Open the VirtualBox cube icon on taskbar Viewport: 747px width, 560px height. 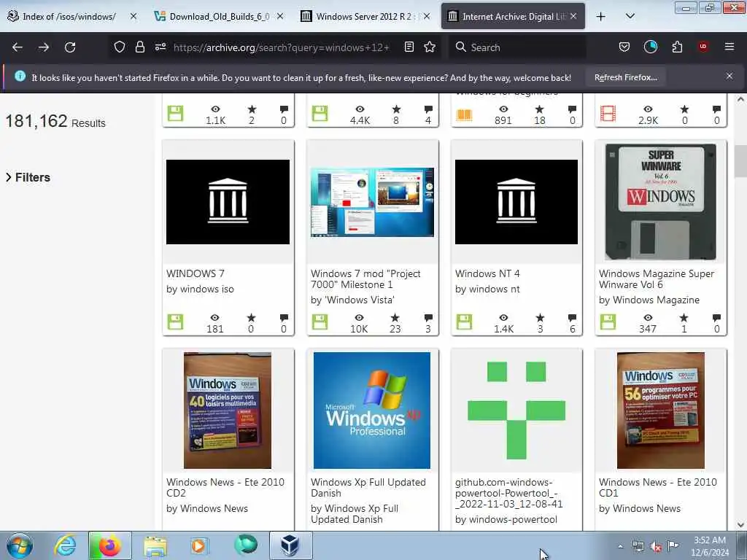click(x=290, y=545)
